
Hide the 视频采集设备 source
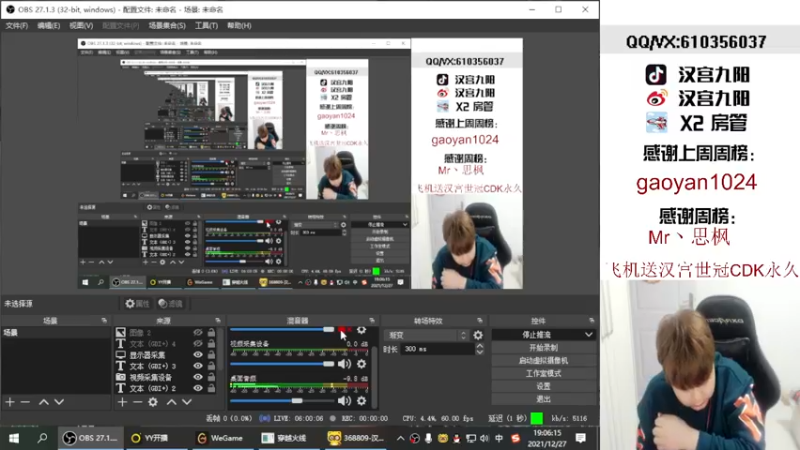click(x=197, y=377)
